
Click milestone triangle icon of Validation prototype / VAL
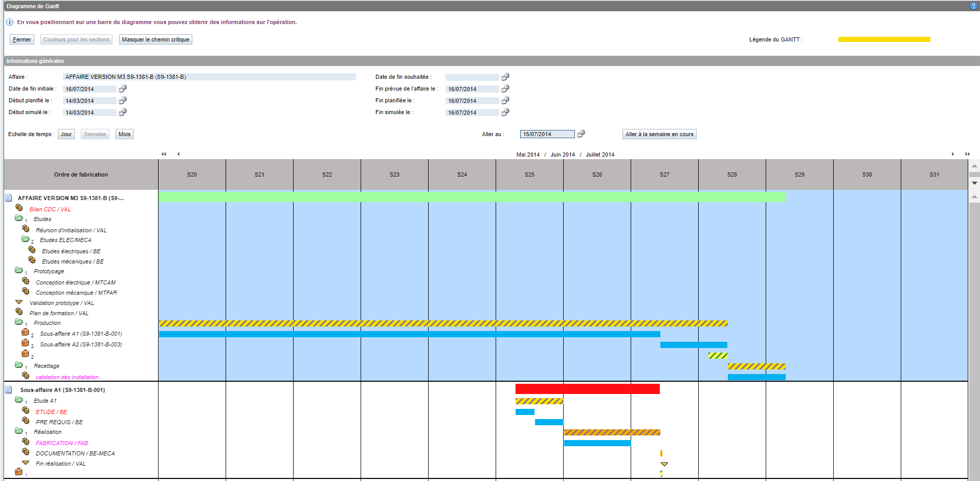(19, 302)
